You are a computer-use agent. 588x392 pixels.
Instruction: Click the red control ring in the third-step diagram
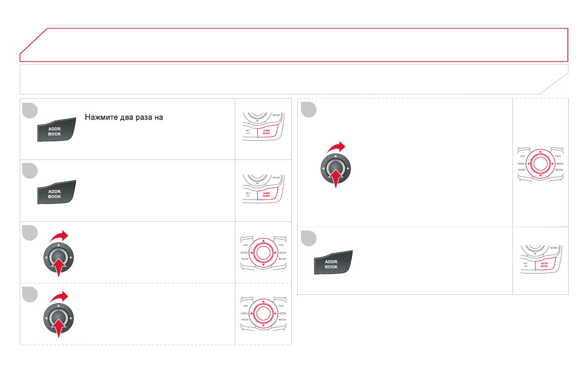click(264, 252)
